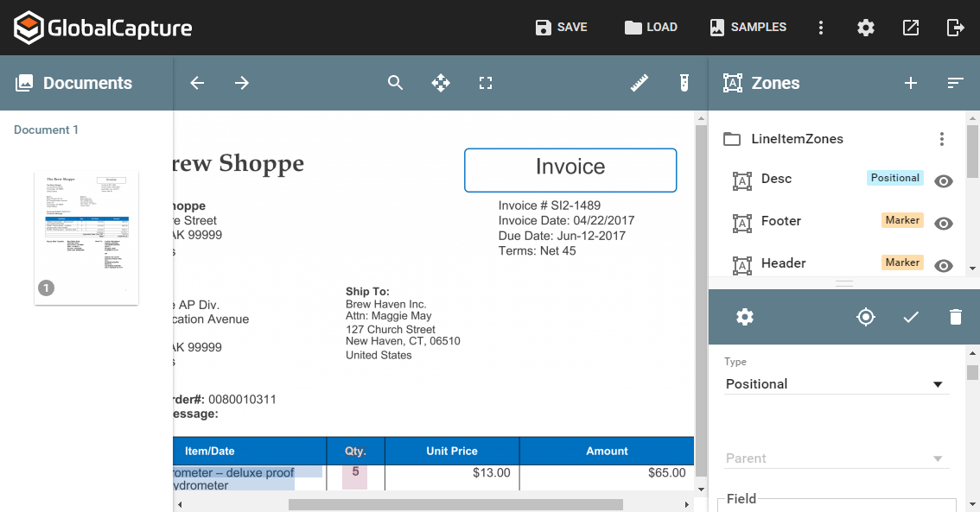Open the LineItemZones options menu
Image resolution: width=980 pixels, height=512 pixels.
941,138
